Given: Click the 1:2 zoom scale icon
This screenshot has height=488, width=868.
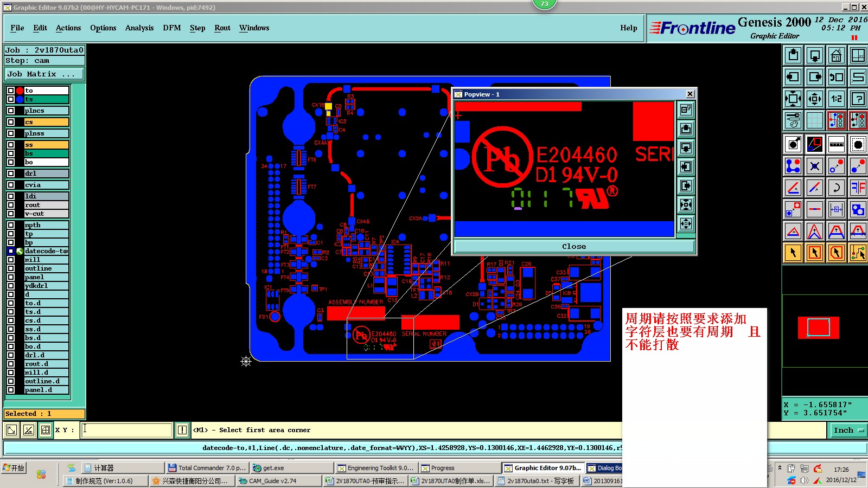Looking at the screenshot, I should tap(837, 99).
